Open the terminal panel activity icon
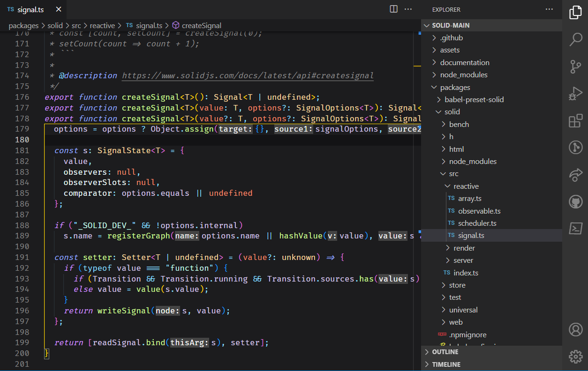The image size is (588, 371). click(x=575, y=228)
